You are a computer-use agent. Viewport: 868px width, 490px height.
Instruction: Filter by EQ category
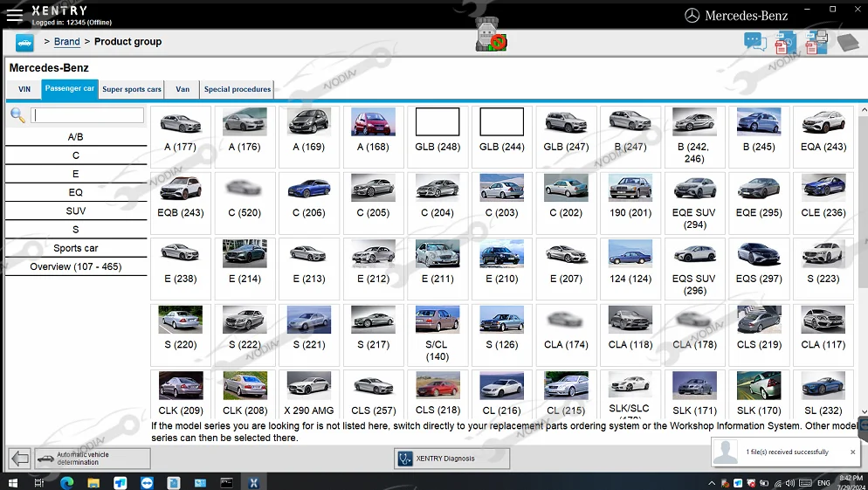pyautogui.click(x=76, y=192)
